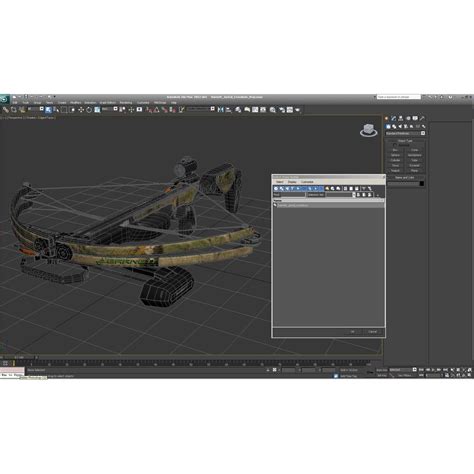
Task: Click Maximize Viewport Toggle icon
Action: click(x=469, y=375)
